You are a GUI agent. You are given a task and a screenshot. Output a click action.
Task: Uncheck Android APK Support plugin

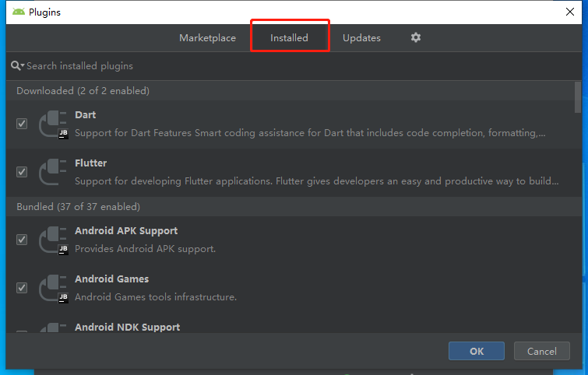[22, 240]
